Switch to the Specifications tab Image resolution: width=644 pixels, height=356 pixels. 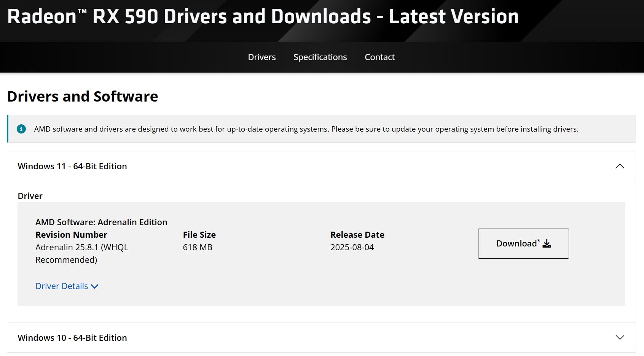click(320, 57)
